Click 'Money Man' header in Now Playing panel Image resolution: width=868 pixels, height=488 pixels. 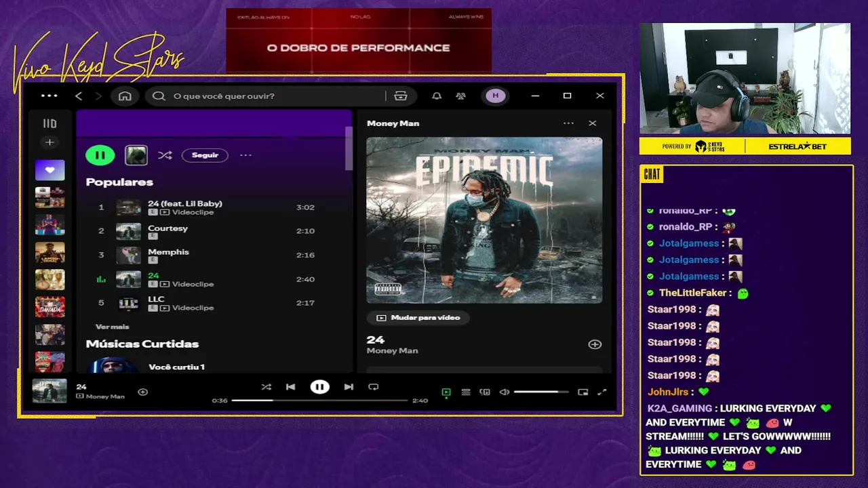(x=393, y=123)
